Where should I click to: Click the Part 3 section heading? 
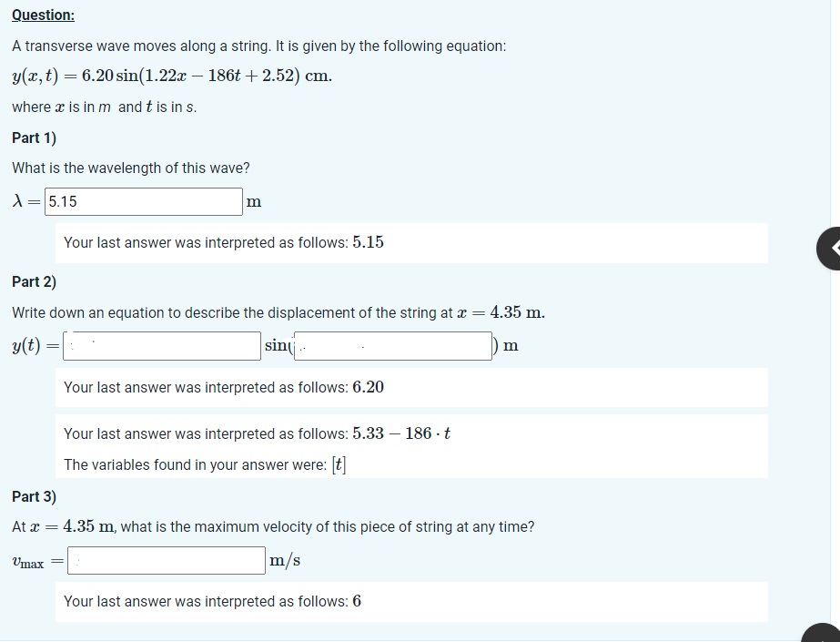point(33,495)
